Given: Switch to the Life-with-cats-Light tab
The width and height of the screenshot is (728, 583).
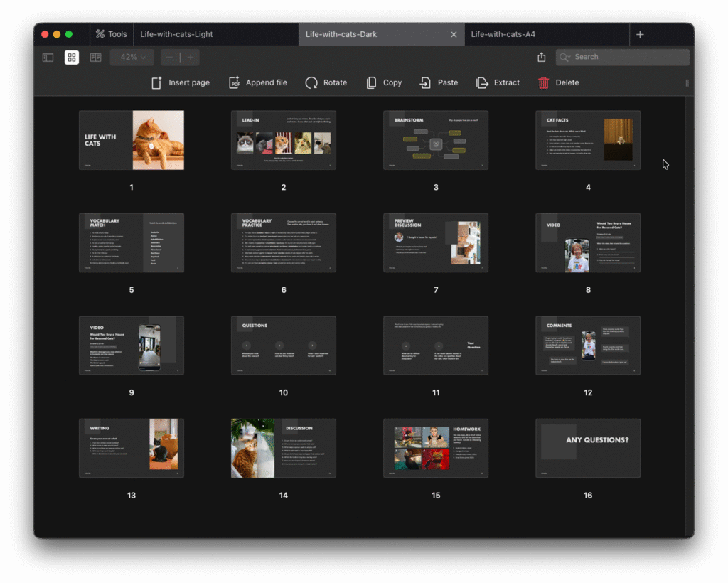Looking at the screenshot, I should (x=176, y=34).
